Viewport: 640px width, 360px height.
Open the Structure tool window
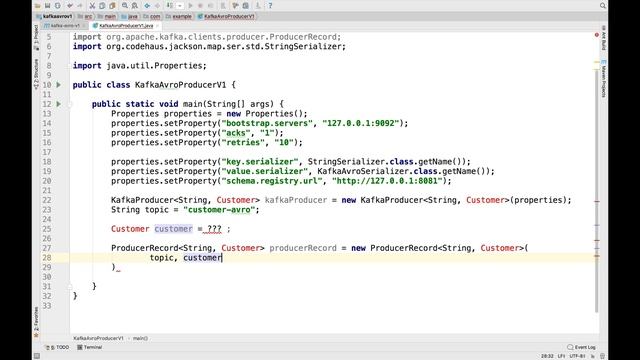pos(36,73)
